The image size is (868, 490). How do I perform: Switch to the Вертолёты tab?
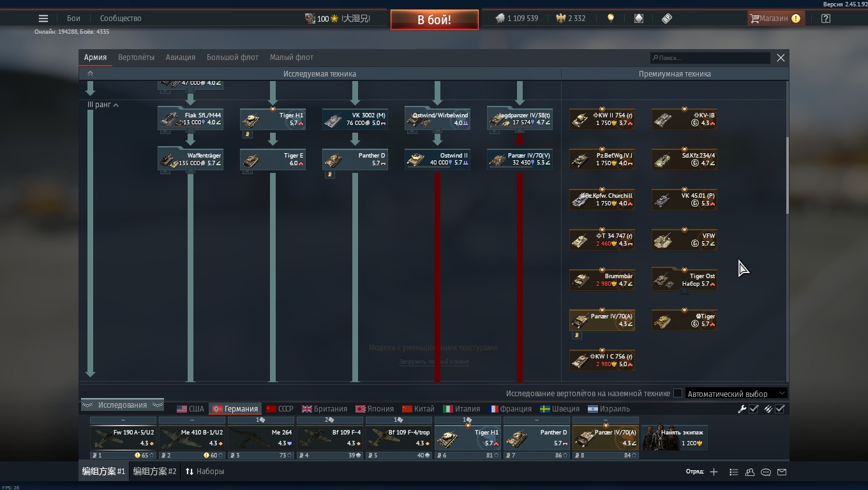(136, 57)
